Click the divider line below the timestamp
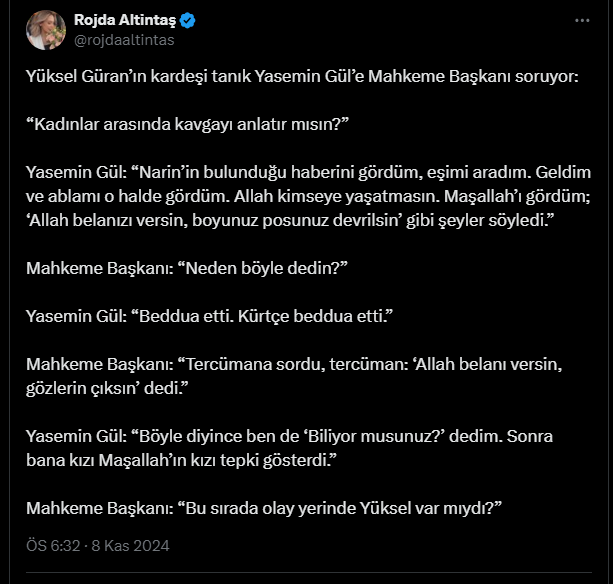 click(309, 573)
